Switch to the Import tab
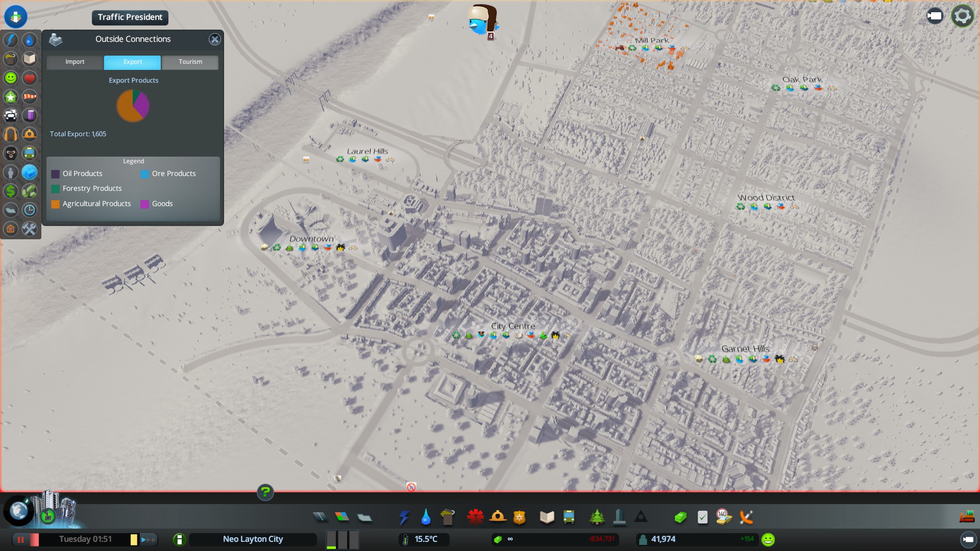Screen dimensions: 980x551 tap(75, 62)
